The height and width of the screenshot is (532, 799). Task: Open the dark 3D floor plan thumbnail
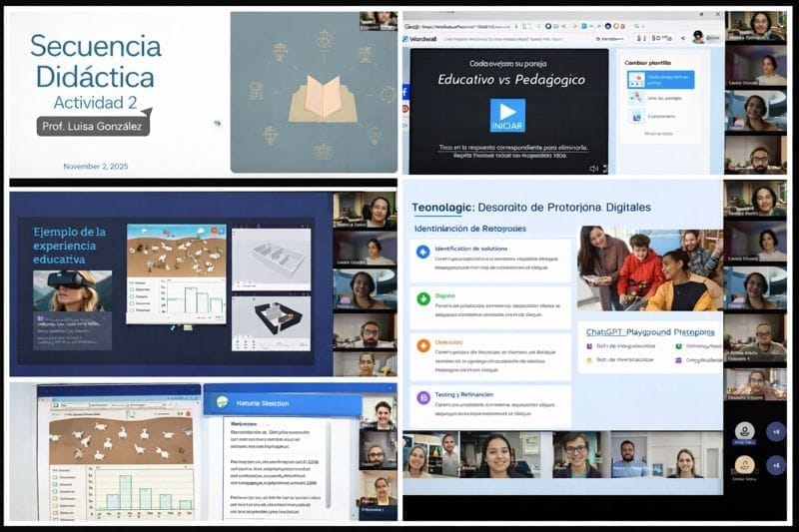coord(271,323)
